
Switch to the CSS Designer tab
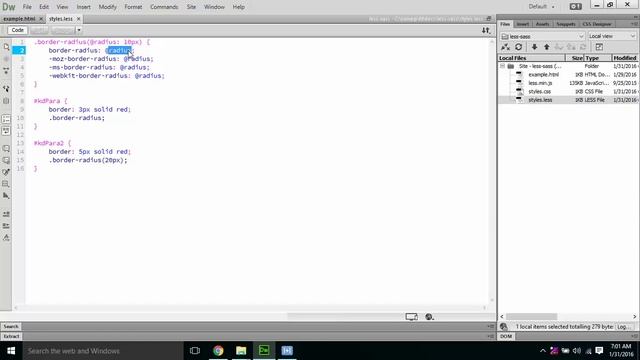(596, 24)
